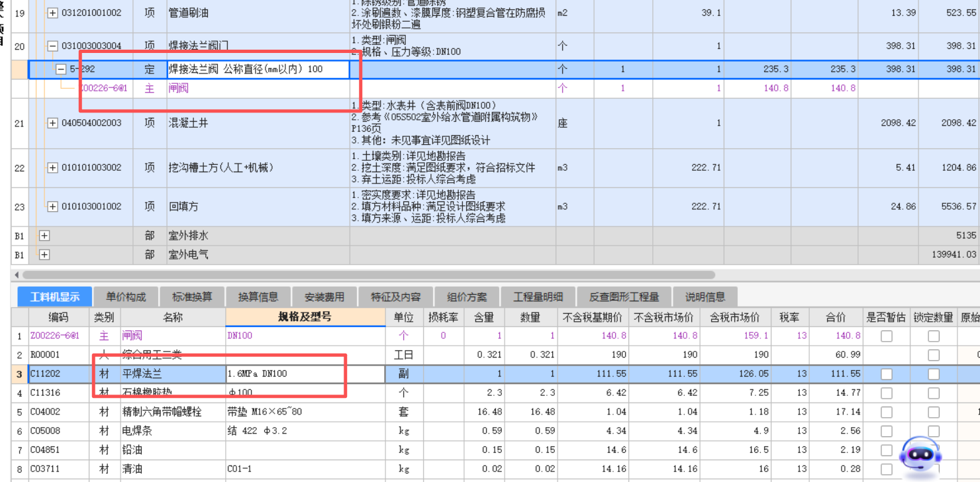Image resolution: width=980 pixels, height=482 pixels.
Task: Tick 锁定数量 checkbox for 电焊条 row
Action: (934, 431)
